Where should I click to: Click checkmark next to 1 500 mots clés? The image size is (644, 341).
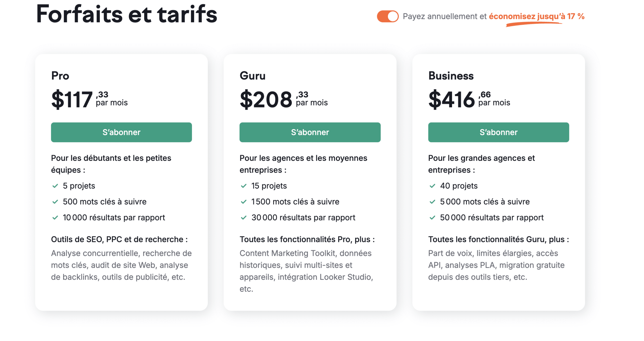243,202
